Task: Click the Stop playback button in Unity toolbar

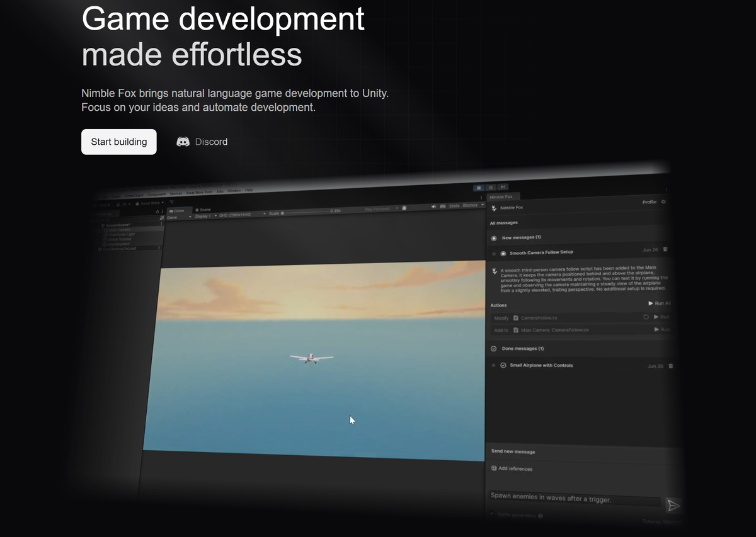Action: [479, 188]
